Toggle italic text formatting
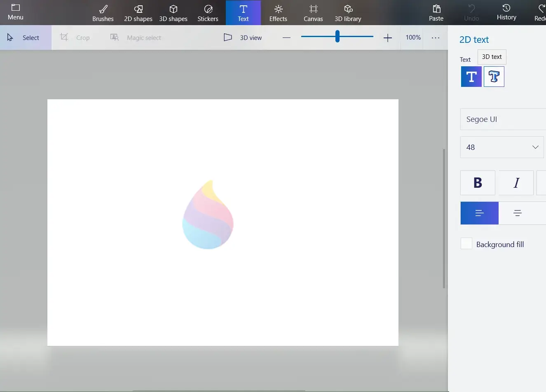Viewport: 546px width, 392px height. pos(516,183)
